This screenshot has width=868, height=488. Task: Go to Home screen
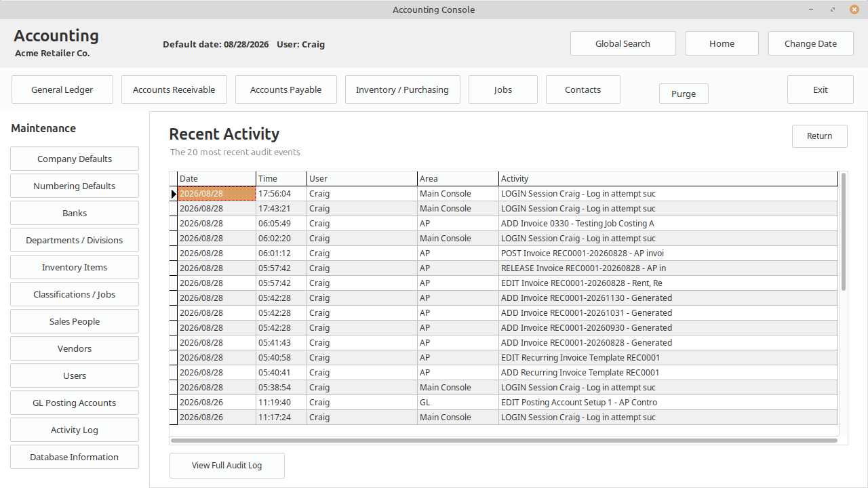(x=722, y=43)
